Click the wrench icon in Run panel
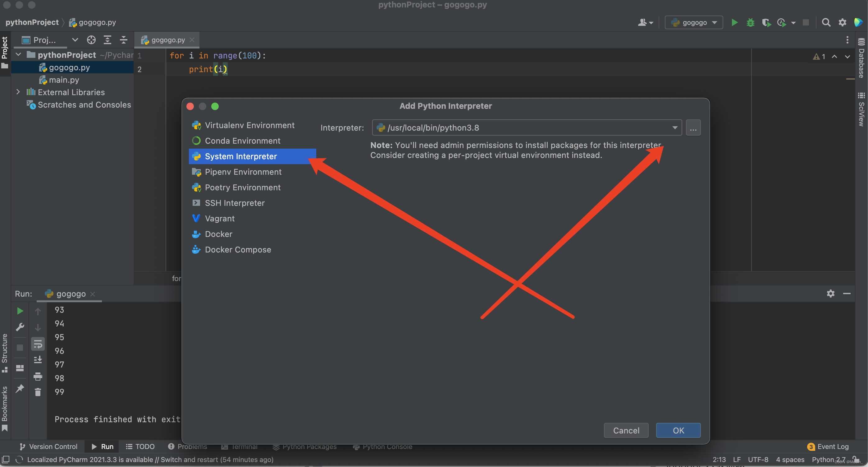 click(20, 327)
